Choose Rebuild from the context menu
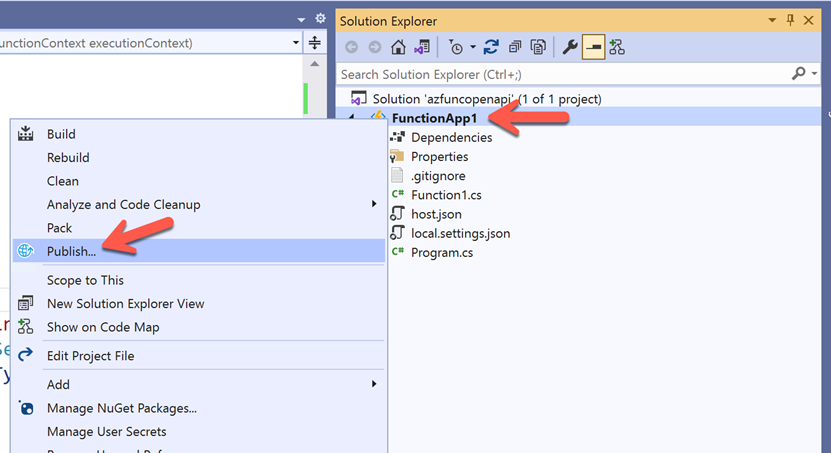This screenshot has height=453, width=831. pyautogui.click(x=199, y=157)
